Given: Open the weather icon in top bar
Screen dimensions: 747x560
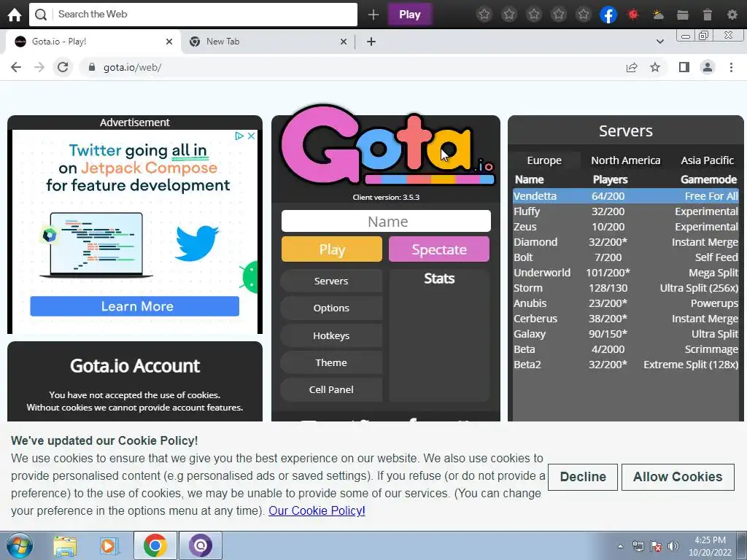Looking at the screenshot, I should [x=658, y=15].
